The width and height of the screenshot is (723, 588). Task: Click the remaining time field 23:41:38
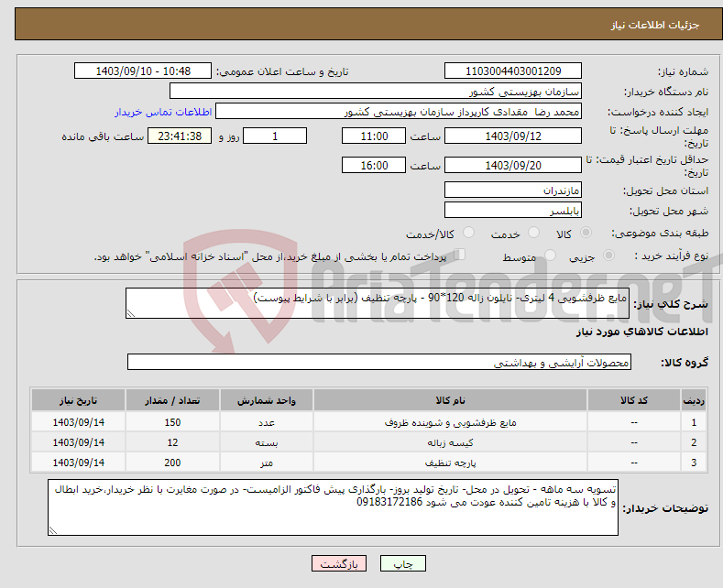click(180, 136)
